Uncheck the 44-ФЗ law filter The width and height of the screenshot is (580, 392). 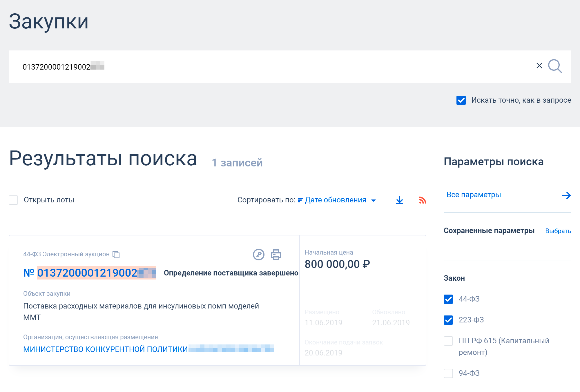448,299
